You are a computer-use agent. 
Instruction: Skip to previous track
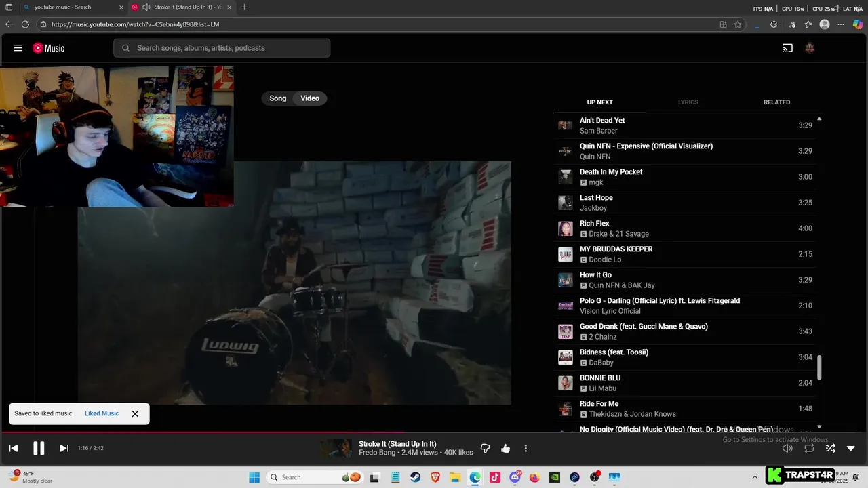coord(14,448)
